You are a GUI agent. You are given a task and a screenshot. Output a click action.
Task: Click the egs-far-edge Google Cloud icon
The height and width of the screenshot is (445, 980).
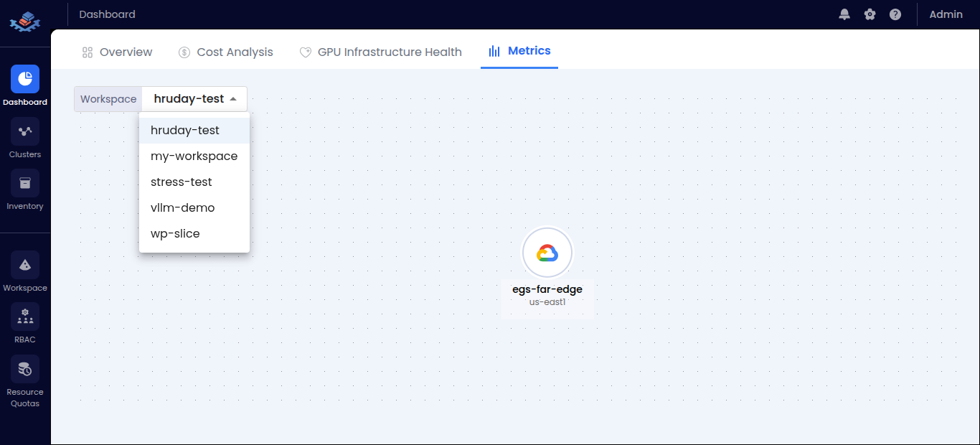pos(547,253)
